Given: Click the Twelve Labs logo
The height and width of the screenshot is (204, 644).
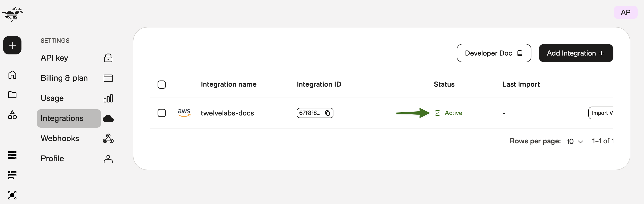Looking at the screenshot, I should 13,14.
